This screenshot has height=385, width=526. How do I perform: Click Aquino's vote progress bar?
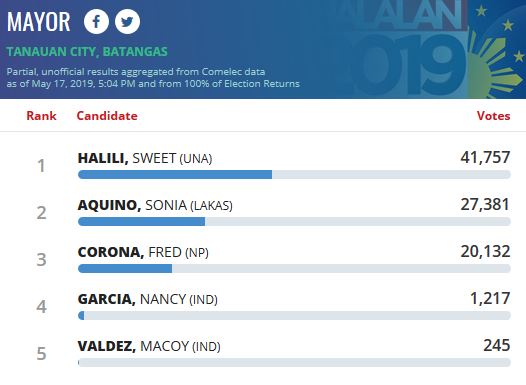(294, 221)
